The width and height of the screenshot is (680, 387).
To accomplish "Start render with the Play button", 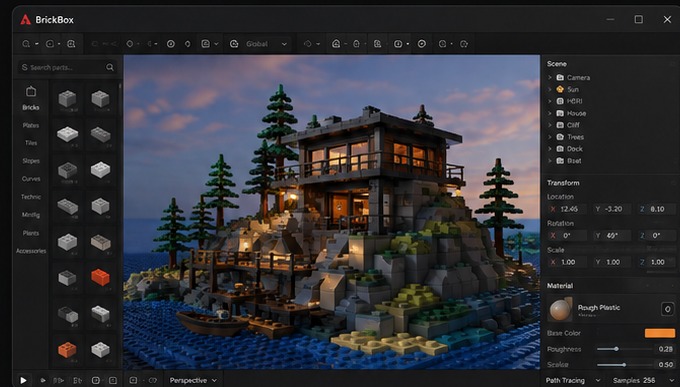I will tap(23, 380).
